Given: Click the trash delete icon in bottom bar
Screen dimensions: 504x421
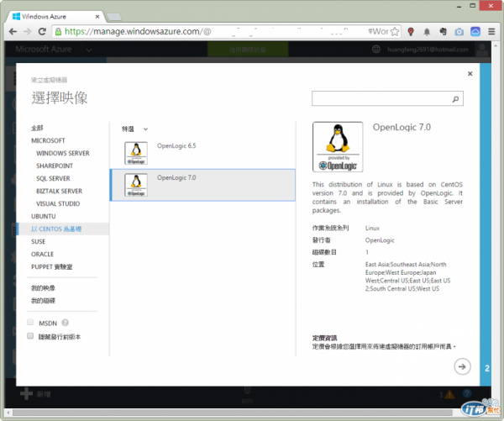Looking at the screenshot, I should (x=247, y=390).
